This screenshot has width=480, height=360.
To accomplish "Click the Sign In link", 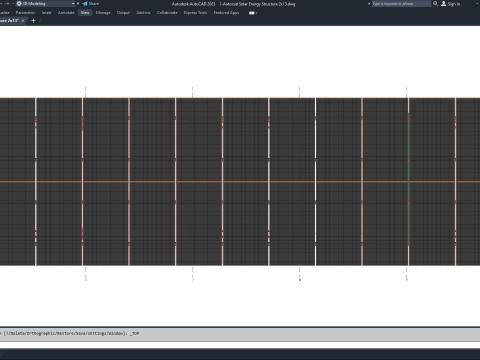I will [x=454, y=4].
